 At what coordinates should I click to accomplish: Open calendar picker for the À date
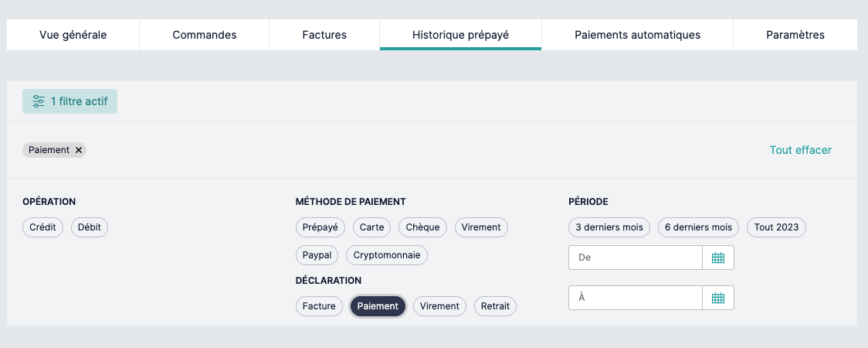tap(717, 298)
